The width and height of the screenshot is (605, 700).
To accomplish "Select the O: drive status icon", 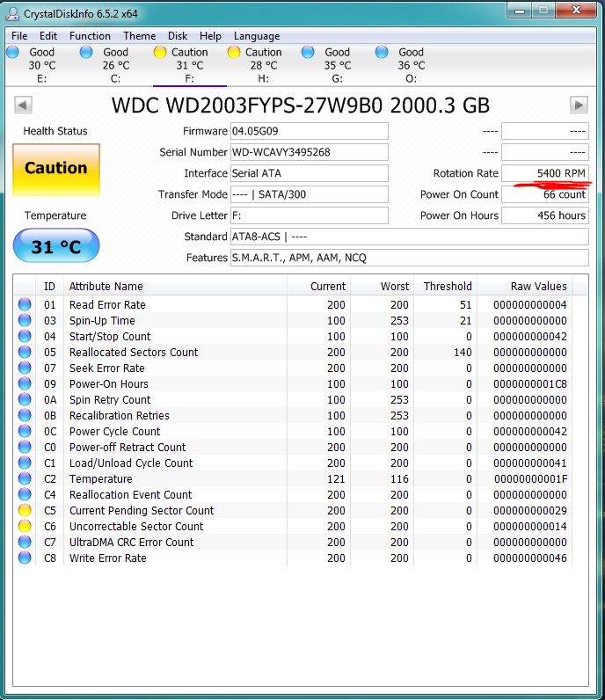I will (x=382, y=52).
